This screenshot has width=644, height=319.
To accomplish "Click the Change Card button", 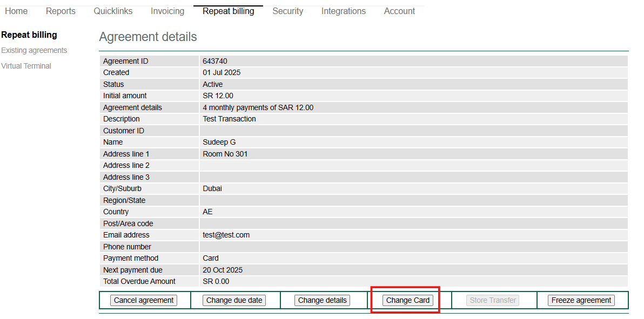I will (408, 301).
